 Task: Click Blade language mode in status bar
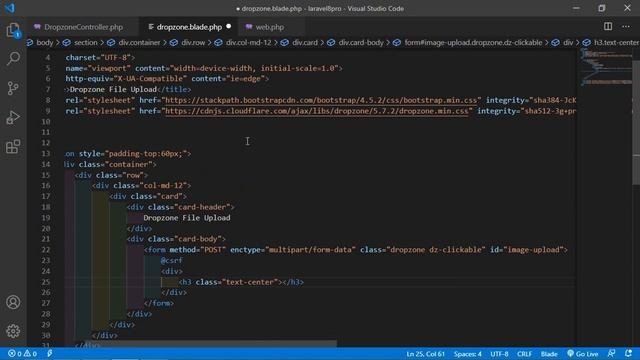point(549,353)
